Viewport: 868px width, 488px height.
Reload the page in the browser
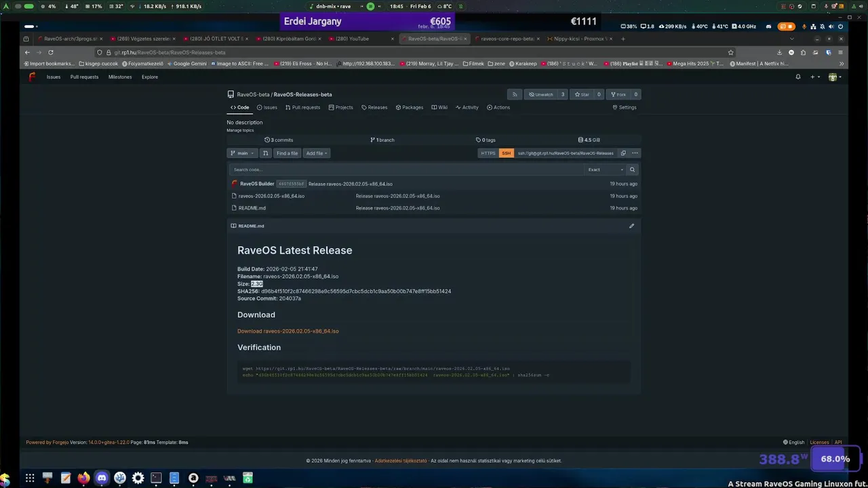point(50,52)
